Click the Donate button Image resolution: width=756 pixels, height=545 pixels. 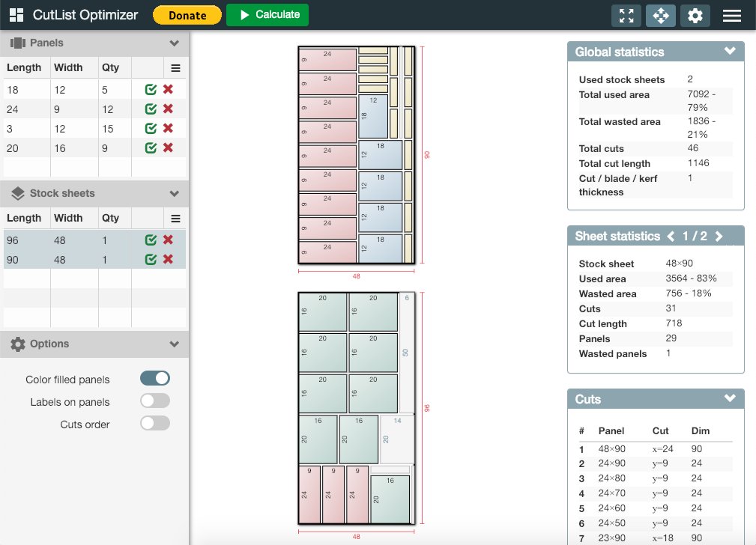click(187, 16)
